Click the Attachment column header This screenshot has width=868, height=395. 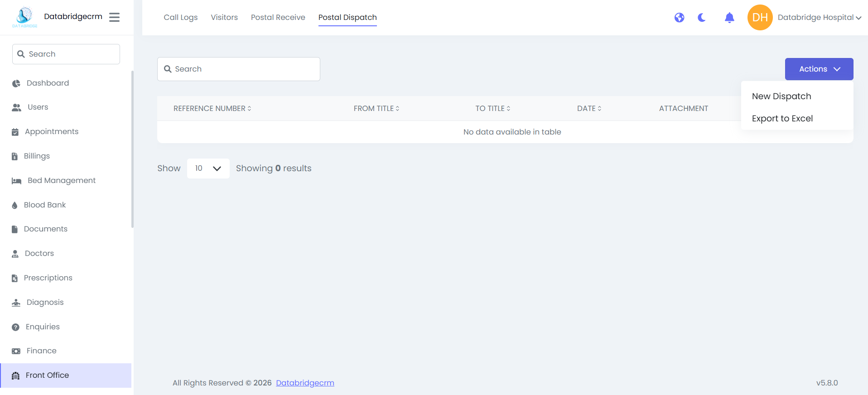[684, 109]
